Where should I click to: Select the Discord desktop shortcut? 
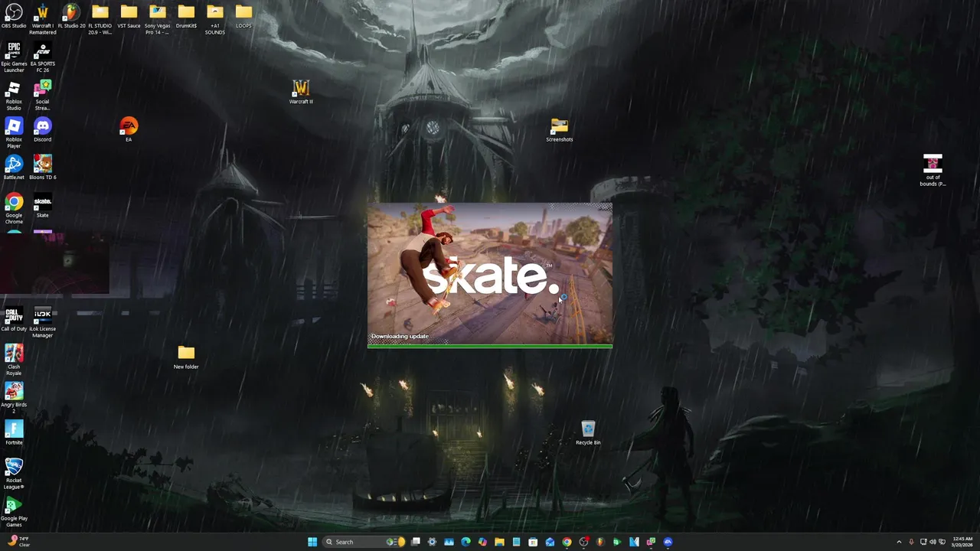click(42, 130)
